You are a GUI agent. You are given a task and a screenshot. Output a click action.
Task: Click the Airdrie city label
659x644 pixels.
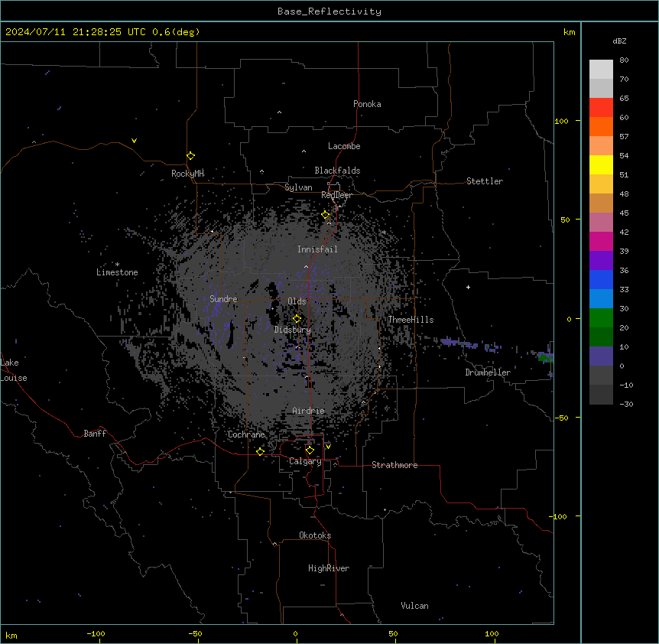click(x=309, y=411)
